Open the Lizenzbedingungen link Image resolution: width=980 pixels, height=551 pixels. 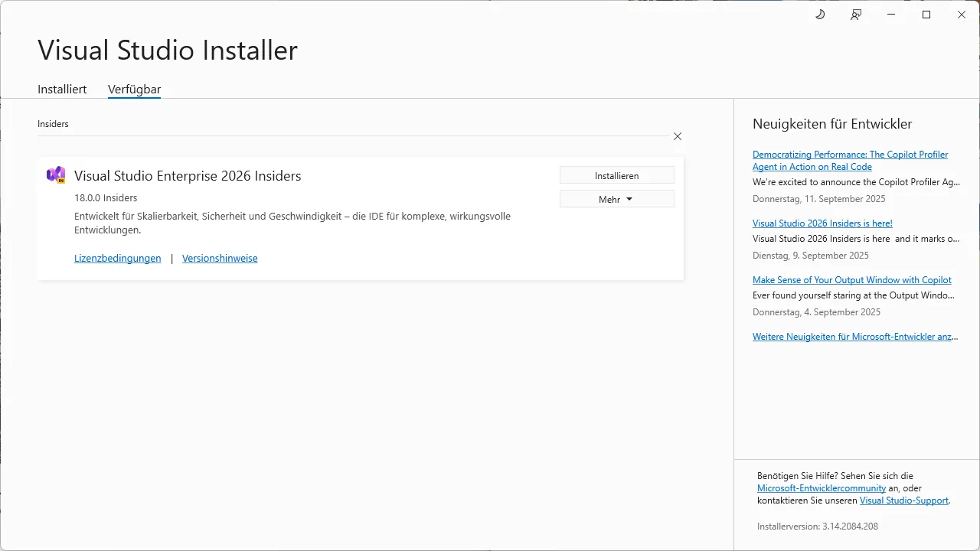pyautogui.click(x=117, y=258)
